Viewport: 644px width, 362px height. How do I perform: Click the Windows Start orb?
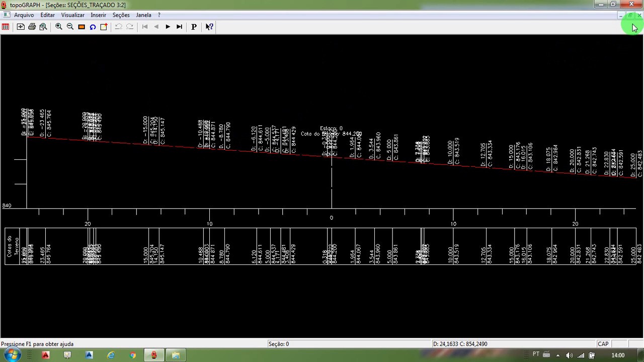[12, 355]
